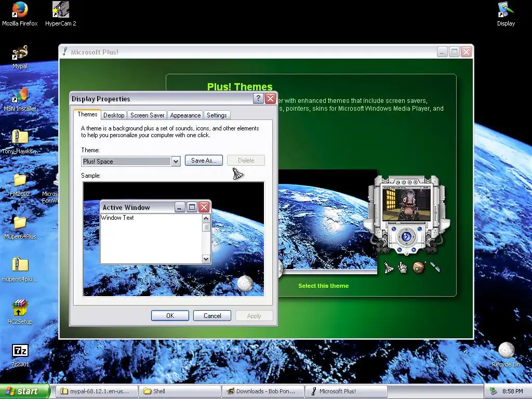Switch to the Themes tab
The height and width of the screenshot is (399, 532).
87,114
